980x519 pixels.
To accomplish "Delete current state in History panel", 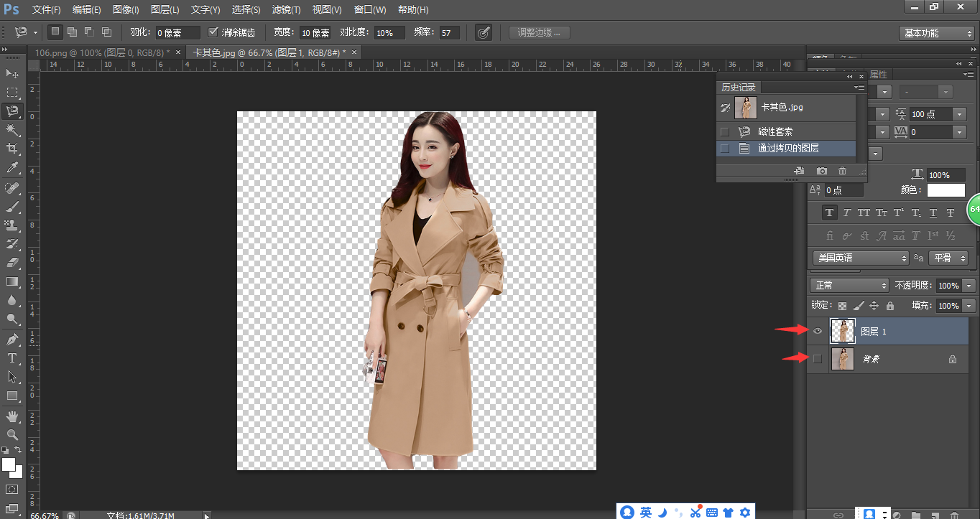I will [843, 171].
